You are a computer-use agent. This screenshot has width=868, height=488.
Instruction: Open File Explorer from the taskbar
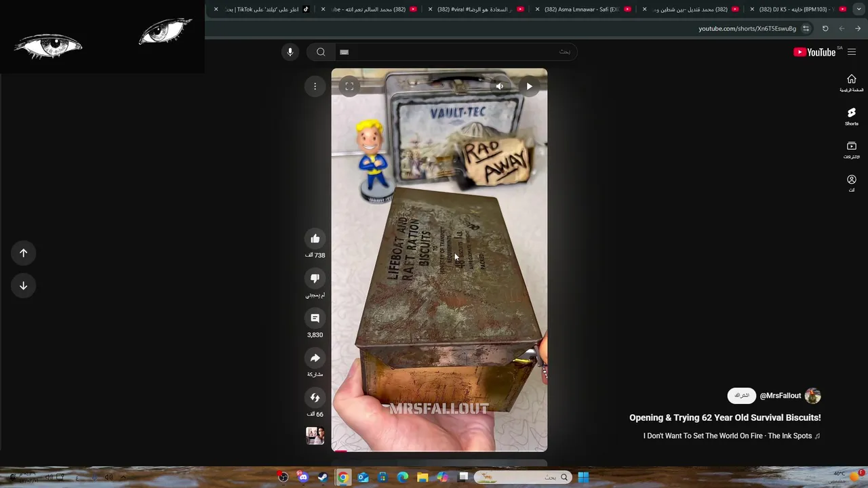pos(422,477)
